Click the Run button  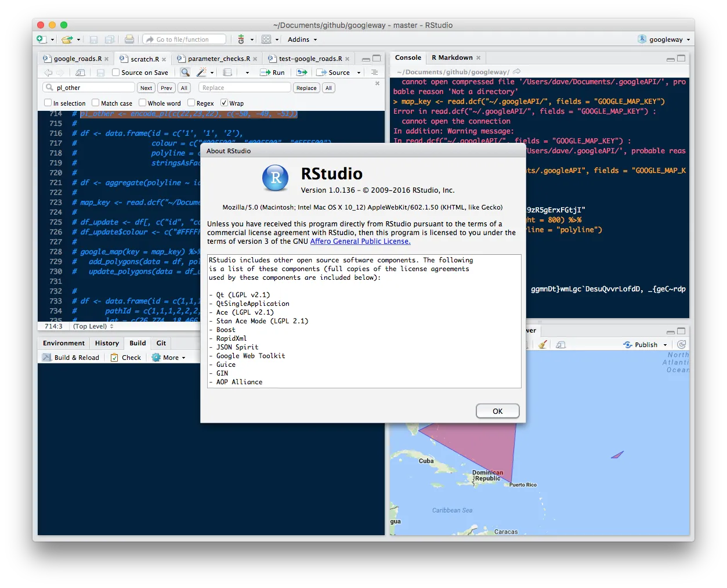(x=272, y=73)
